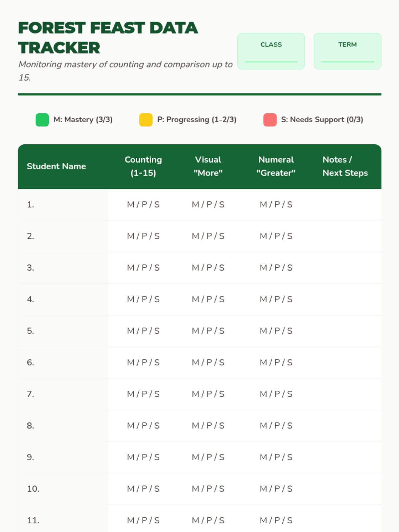Click the yellow Progressing legend swatch

(146, 120)
